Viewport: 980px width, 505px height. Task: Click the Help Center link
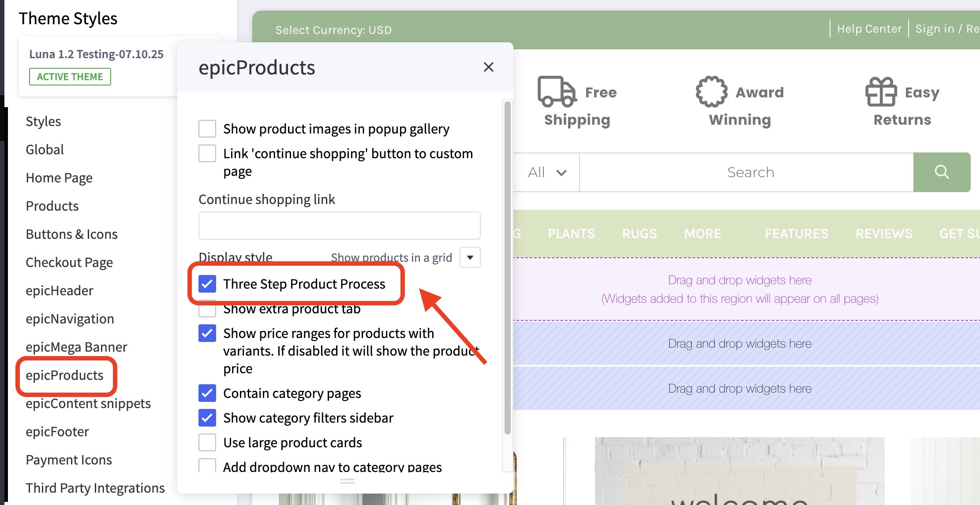869,28
